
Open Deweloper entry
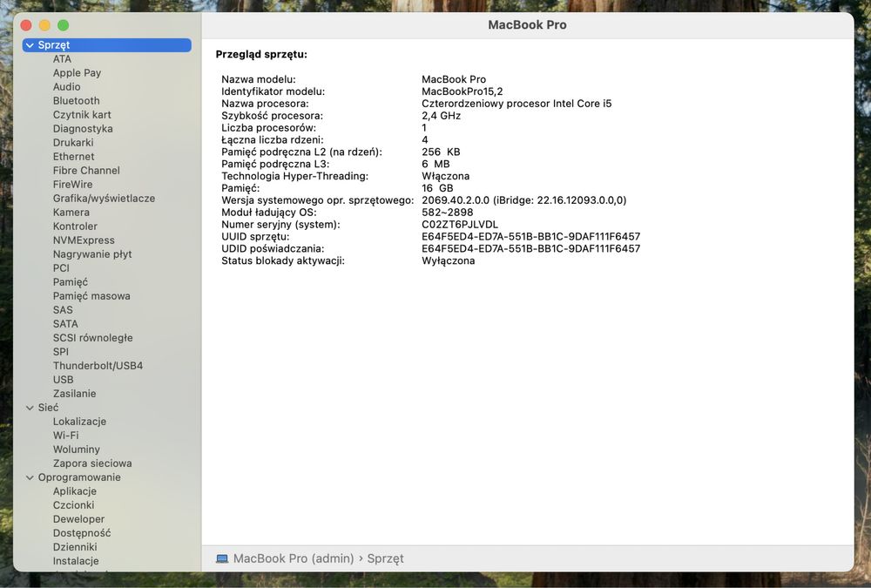(78, 519)
